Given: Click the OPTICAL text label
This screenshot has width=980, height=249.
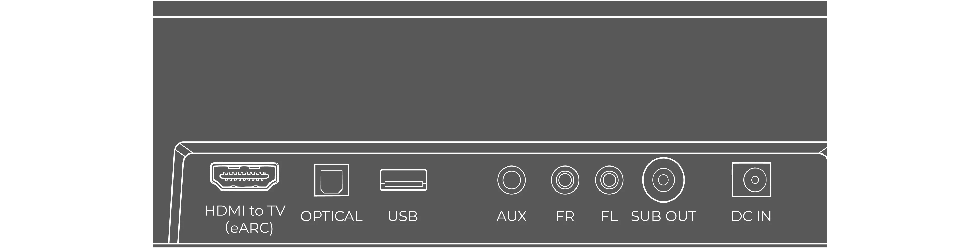Looking at the screenshot, I should [x=331, y=216].
